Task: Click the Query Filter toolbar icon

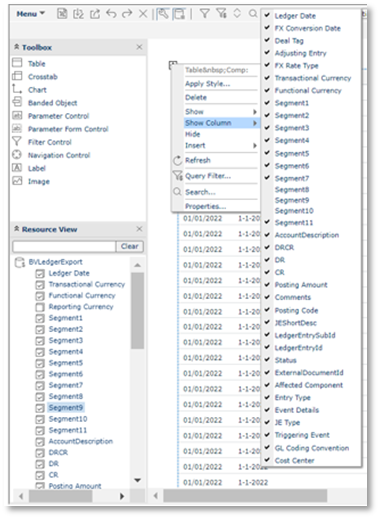Action: pos(221,13)
